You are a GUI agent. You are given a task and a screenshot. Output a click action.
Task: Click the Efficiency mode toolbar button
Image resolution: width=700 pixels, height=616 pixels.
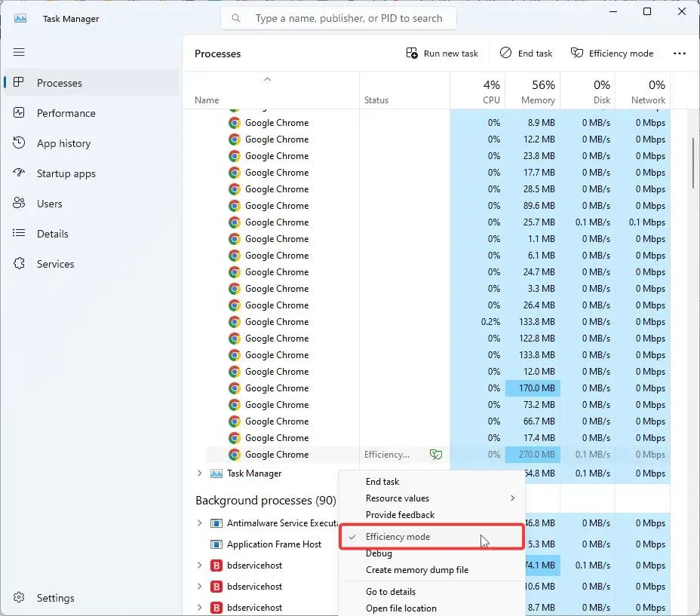(x=612, y=53)
